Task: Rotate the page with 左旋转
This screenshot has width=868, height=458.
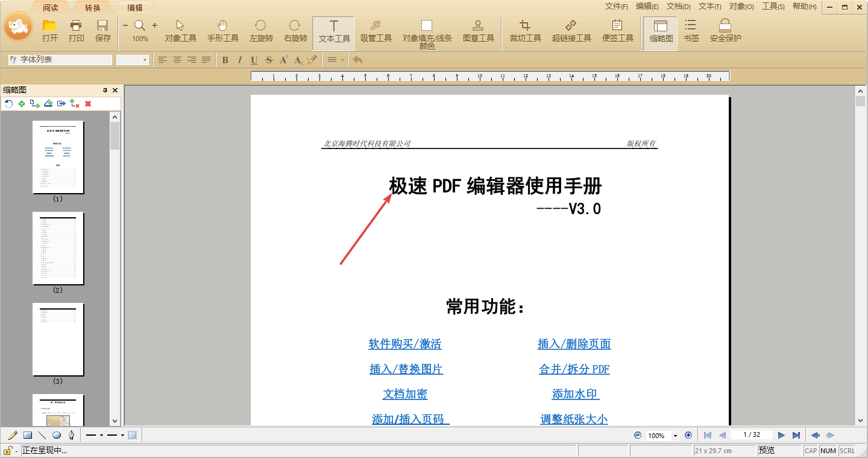Action: click(261, 31)
